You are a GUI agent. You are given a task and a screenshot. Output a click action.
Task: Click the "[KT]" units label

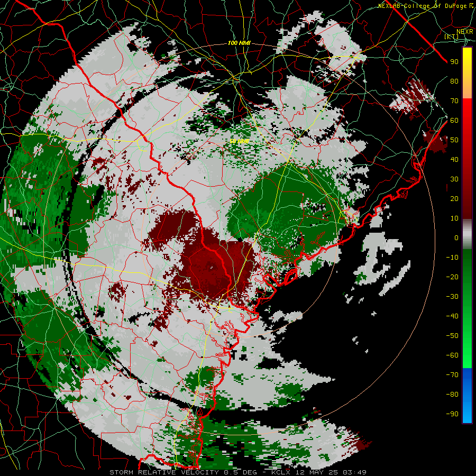452,36
